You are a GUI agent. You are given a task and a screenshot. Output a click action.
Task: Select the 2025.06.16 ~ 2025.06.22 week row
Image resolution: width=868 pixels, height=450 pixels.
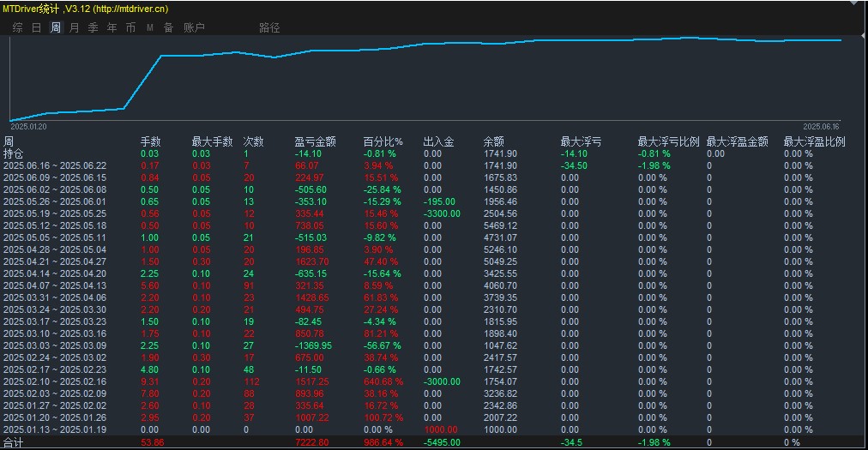point(434,165)
